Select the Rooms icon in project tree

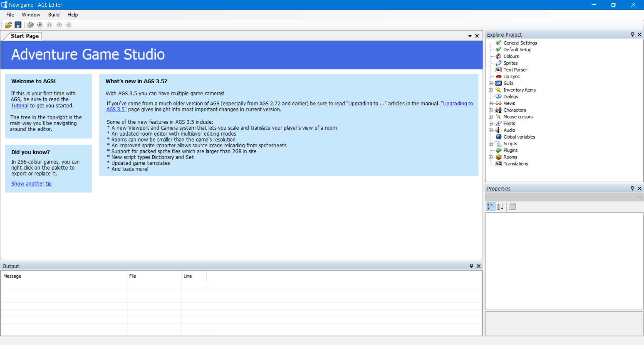point(499,157)
